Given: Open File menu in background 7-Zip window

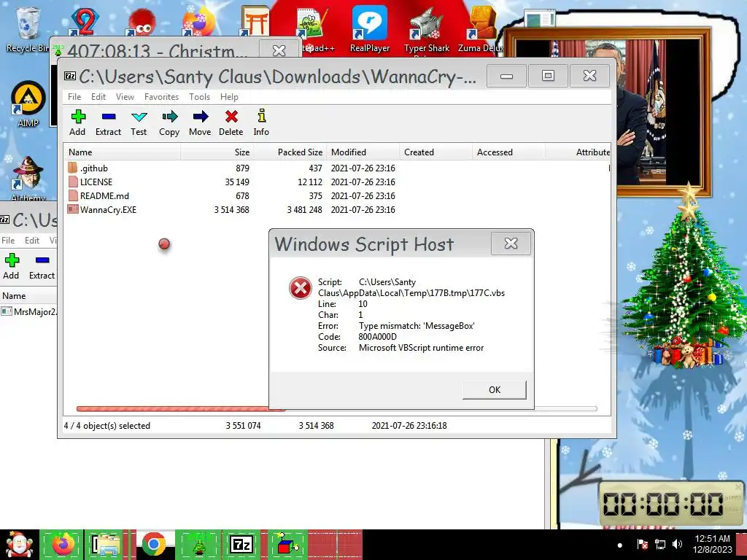Looking at the screenshot, I should (9, 241).
